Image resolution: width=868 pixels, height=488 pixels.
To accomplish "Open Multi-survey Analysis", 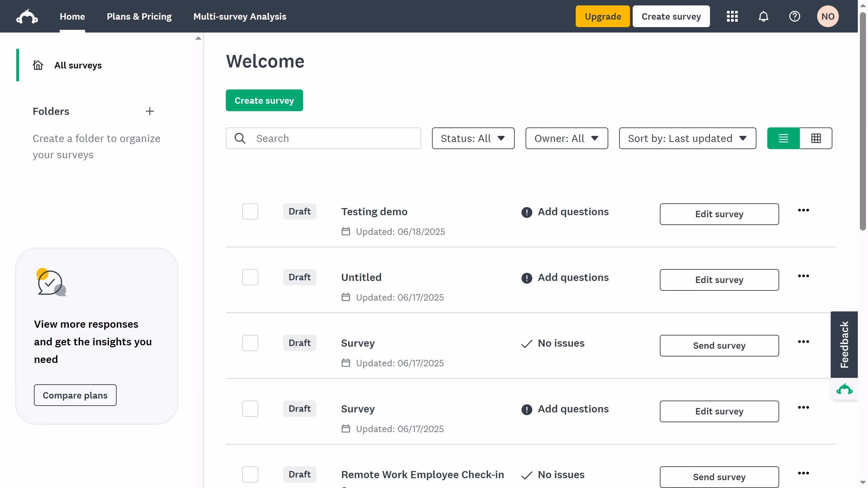I will [x=240, y=16].
